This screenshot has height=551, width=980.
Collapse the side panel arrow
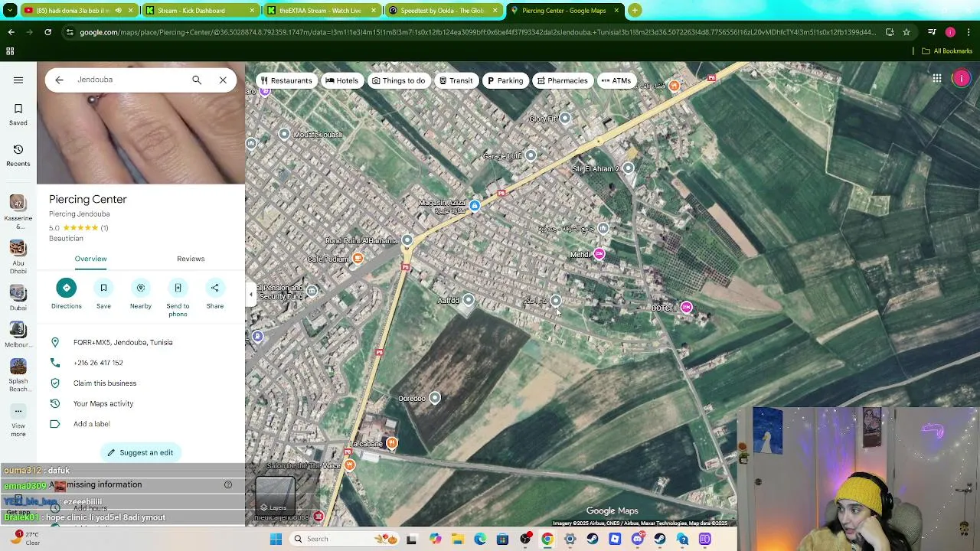point(250,294)
